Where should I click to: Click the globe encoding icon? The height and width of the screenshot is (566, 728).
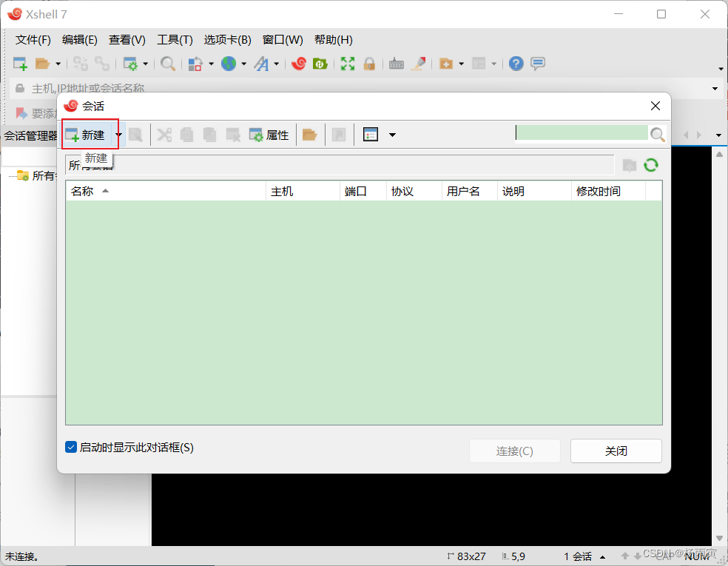[229, 64]
